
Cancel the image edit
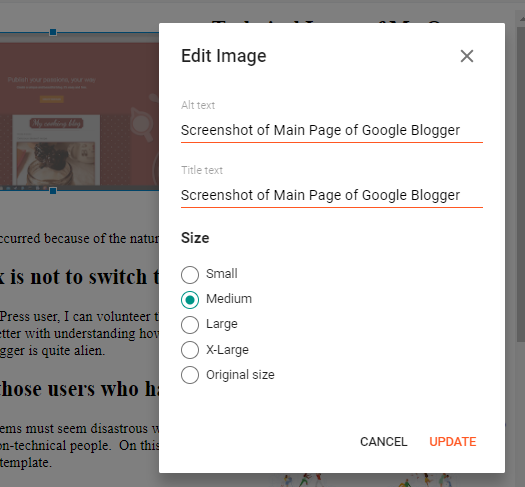[384, 442]
